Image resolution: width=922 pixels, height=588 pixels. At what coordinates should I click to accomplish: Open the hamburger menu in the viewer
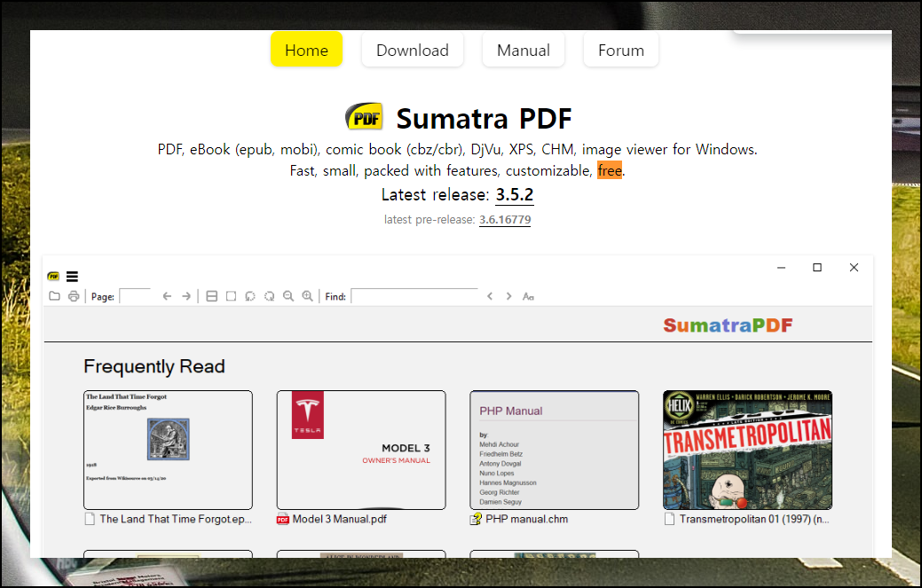point(73,276)
